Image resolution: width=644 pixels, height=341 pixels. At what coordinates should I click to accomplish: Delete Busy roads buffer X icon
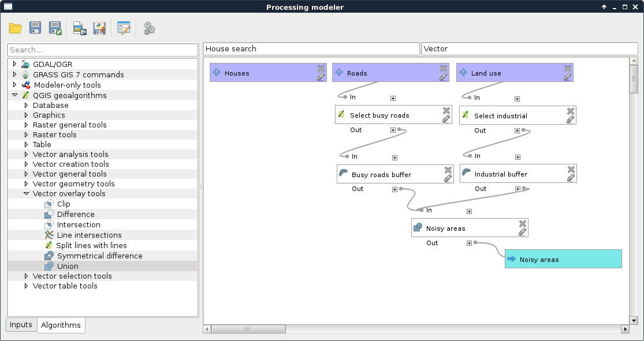[448, 170]
